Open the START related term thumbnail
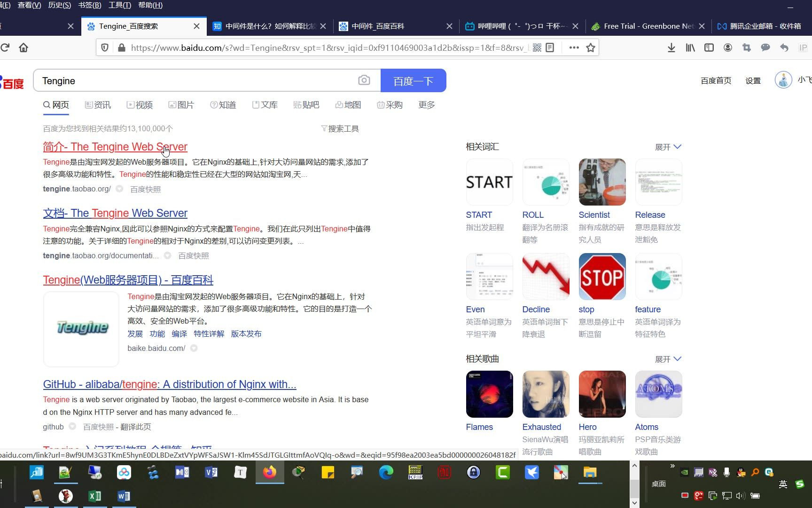 [489, 182]
